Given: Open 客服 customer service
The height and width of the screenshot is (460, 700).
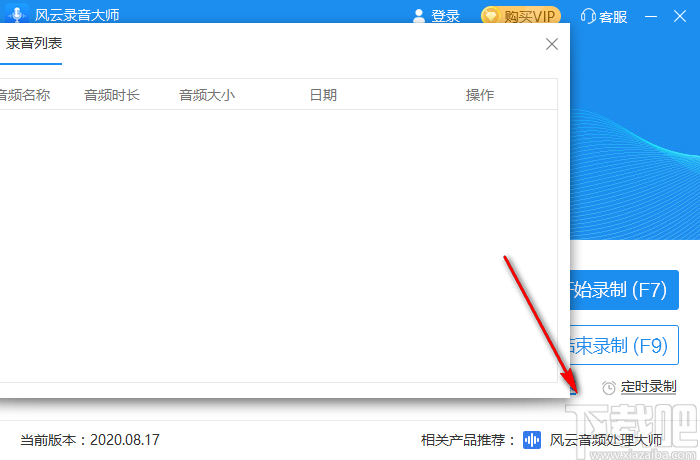Looking at the screenshot, I should pyautogui.click(x=613, y=17).
